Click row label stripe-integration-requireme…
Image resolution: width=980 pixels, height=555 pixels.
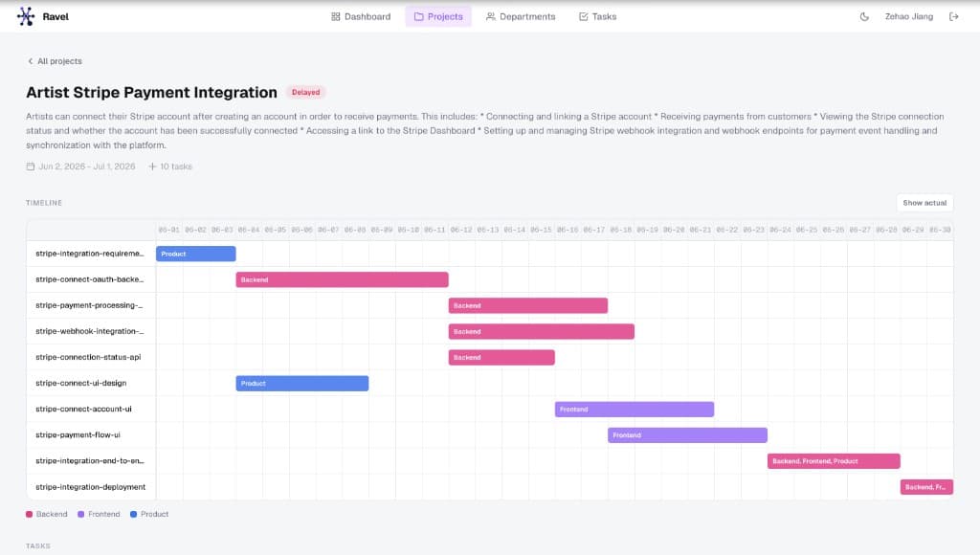coord(89,254)
